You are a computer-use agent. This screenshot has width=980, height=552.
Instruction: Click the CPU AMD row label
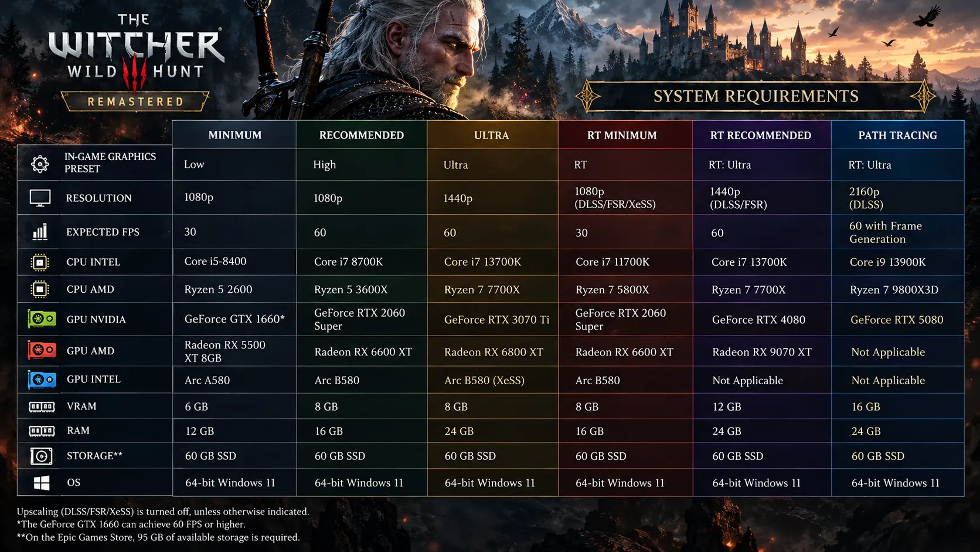tap(90, 289)
